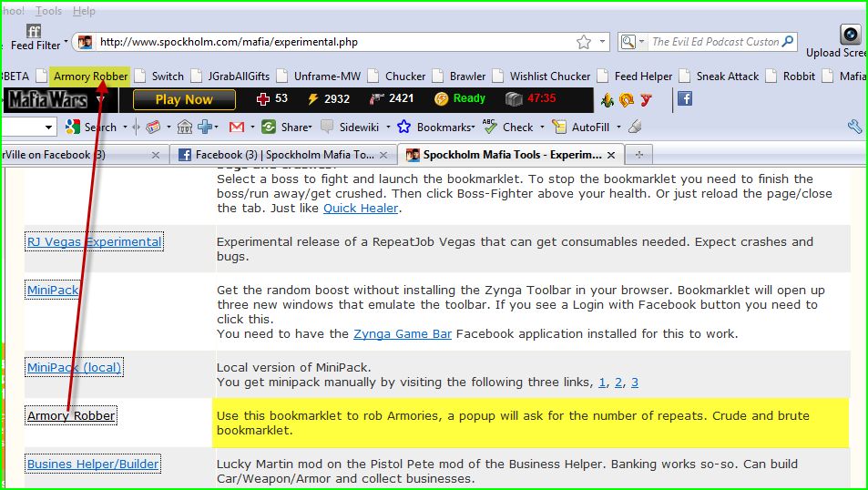Open the Mafia Wars toolbar dropdown arrow

(100, 99)
